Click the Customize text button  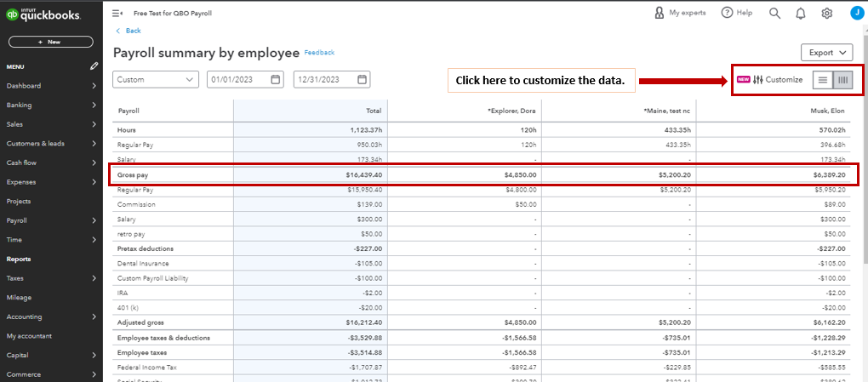tap(784, 80)
